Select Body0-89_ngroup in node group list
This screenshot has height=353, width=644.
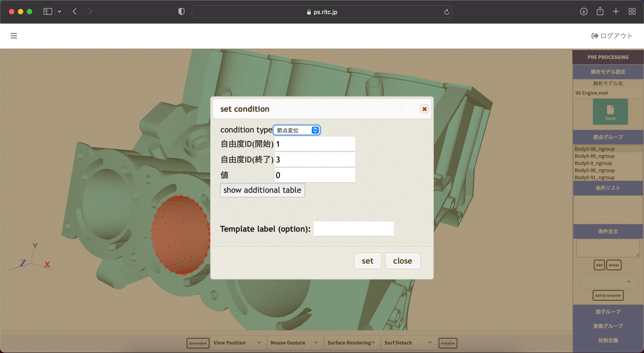pyautogui.click(x=594, y=156)
